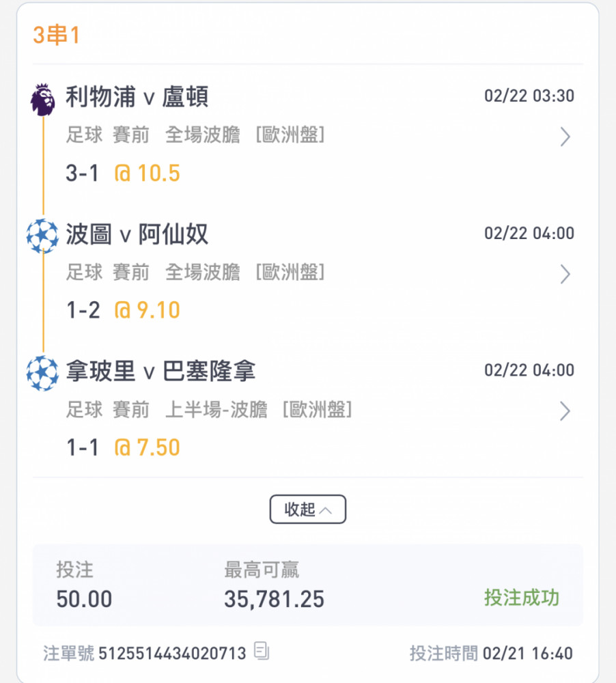616x683 pixels.
Task: Collapse the slip using the 收起 button
Action: coord(307,509)
